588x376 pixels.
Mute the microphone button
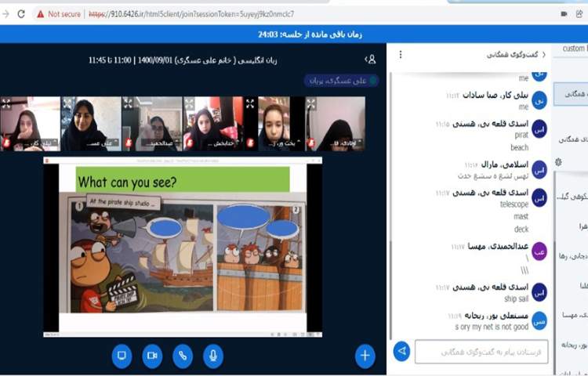coord(213,356)
